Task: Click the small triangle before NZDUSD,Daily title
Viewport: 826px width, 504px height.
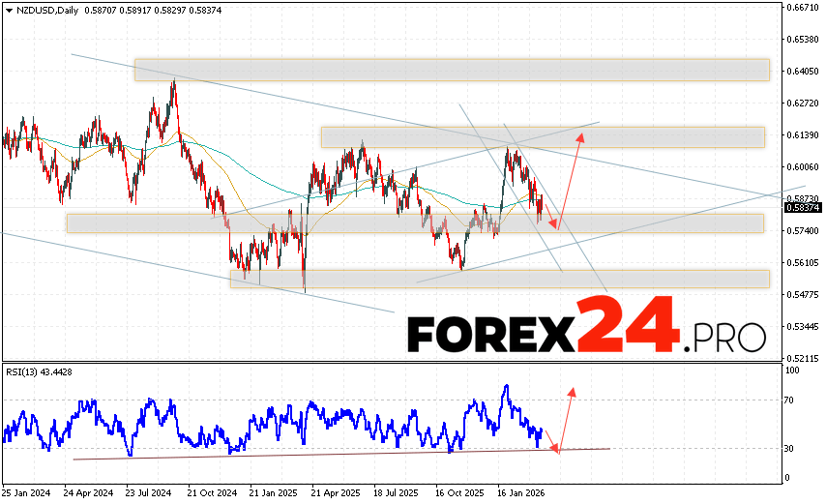Action: (7, 9)
